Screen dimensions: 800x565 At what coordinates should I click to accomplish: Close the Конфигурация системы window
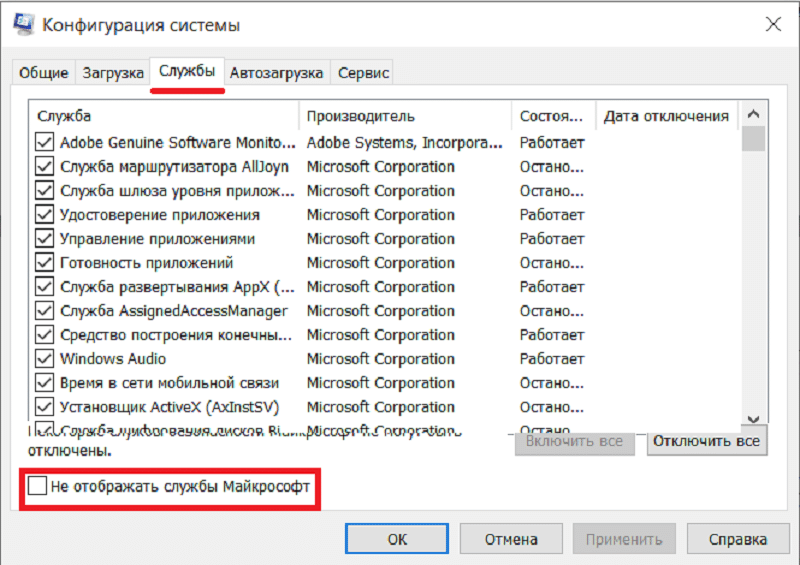(x=773, y=24)
